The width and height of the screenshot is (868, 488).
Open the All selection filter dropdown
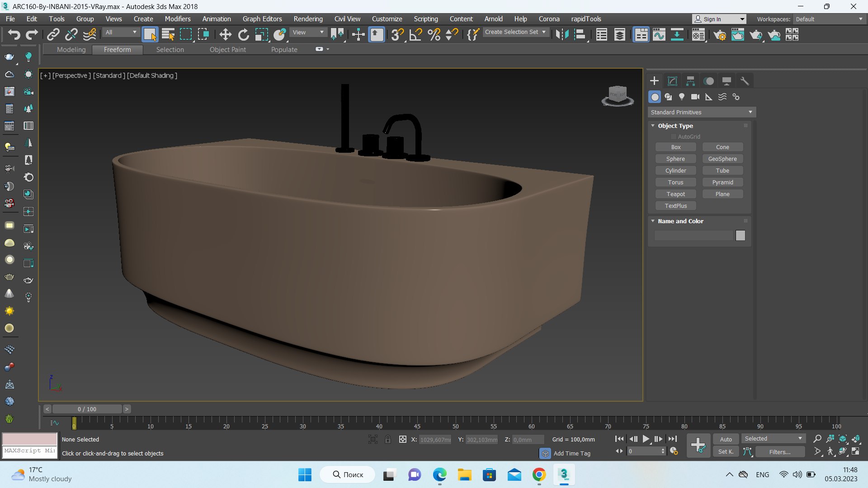(x=121, y=32)
